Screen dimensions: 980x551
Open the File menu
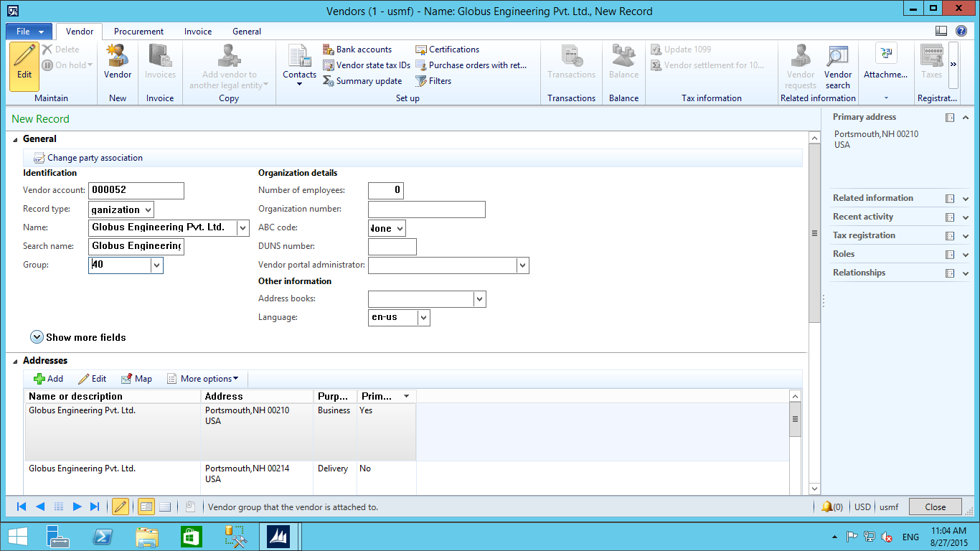[x=29, y=32]
